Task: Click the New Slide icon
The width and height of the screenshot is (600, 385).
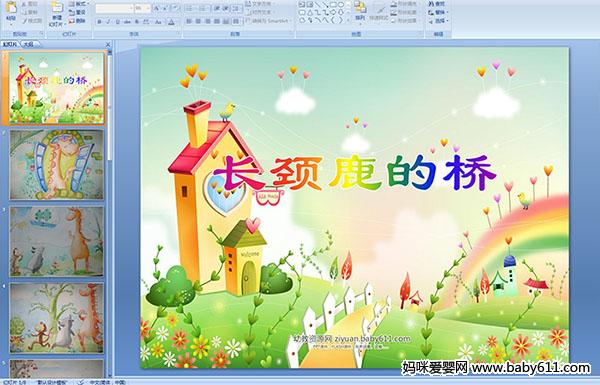Action: (x=57, y=8)
